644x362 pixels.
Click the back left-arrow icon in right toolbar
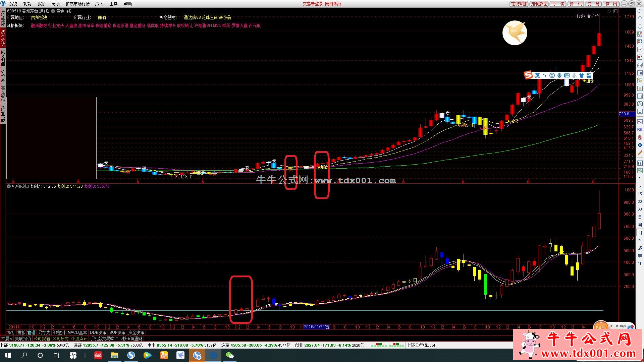click(640, 11)
